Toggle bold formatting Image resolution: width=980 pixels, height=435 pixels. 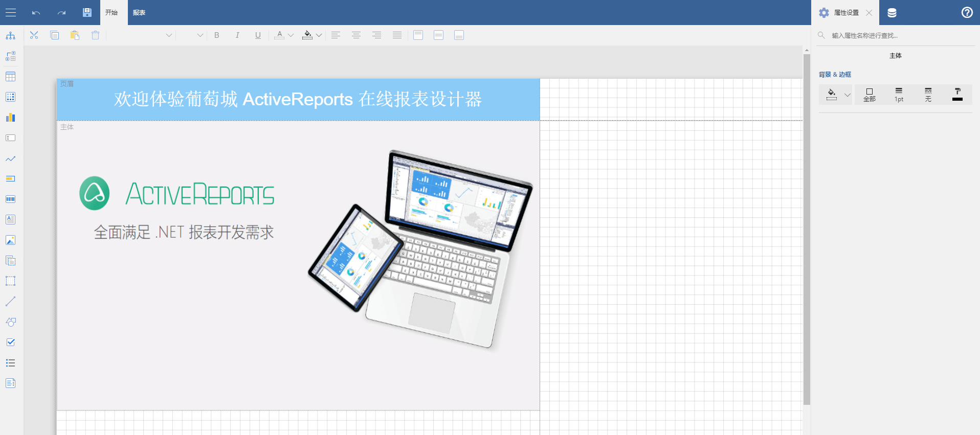(217, 35)
